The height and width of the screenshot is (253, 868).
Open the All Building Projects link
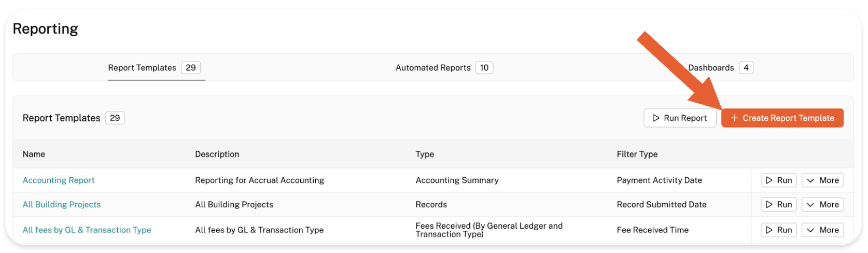tap(62, 205)
